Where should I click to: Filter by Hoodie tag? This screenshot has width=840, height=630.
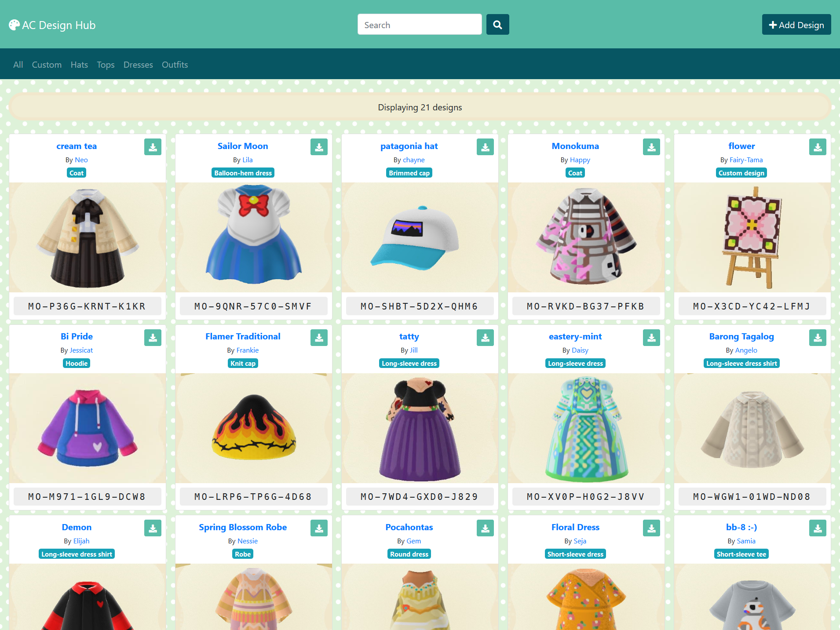pos(77,364)
